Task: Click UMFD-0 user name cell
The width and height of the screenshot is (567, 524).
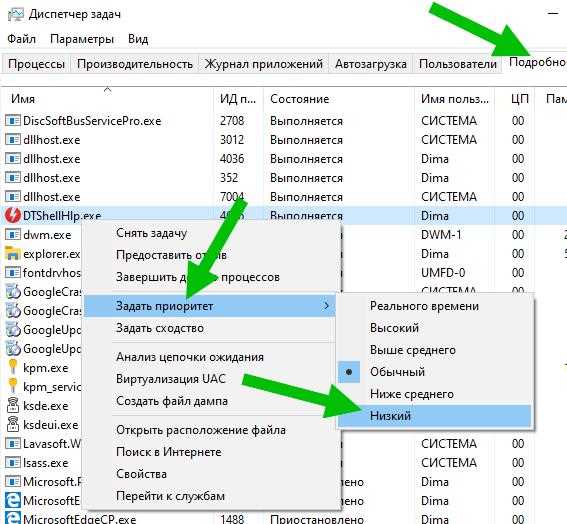Action: (x=443, y=273)
